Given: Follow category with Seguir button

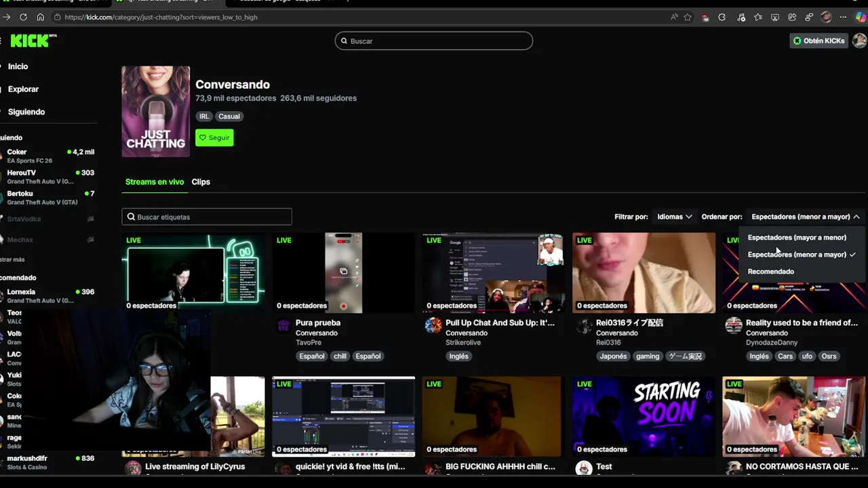Looking at the screenshot, I should tap(214, 138).
